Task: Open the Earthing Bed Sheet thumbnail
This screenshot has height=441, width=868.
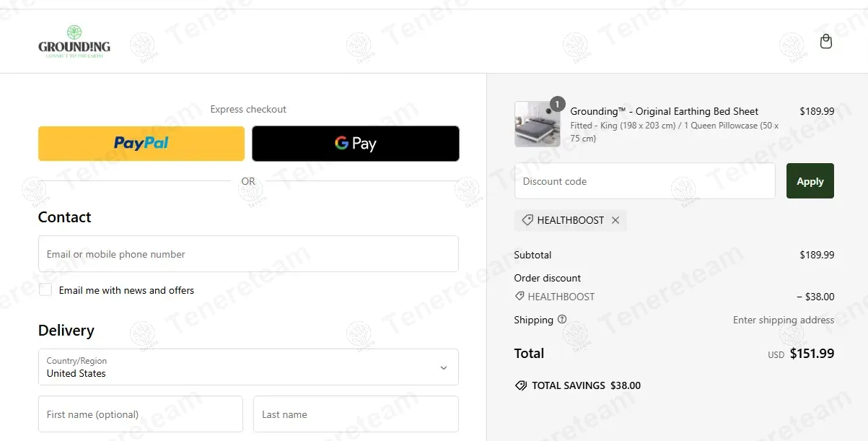Action: 537,125
